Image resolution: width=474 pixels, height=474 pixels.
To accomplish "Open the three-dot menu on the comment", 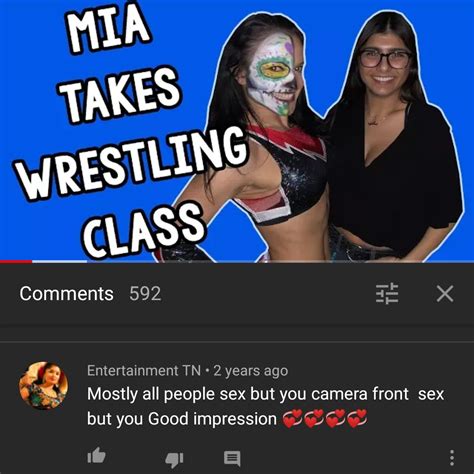I will pyautogui.click(x=452, y=458).
